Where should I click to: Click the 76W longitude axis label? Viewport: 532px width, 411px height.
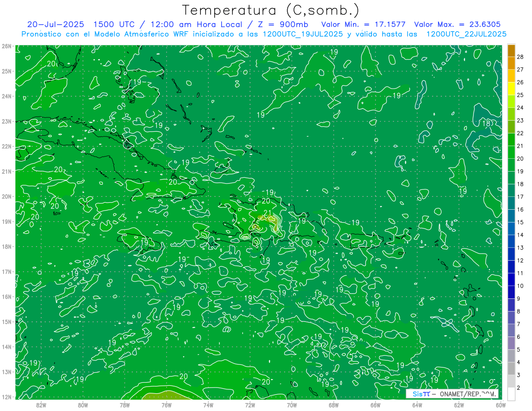[x=166, y=405]
